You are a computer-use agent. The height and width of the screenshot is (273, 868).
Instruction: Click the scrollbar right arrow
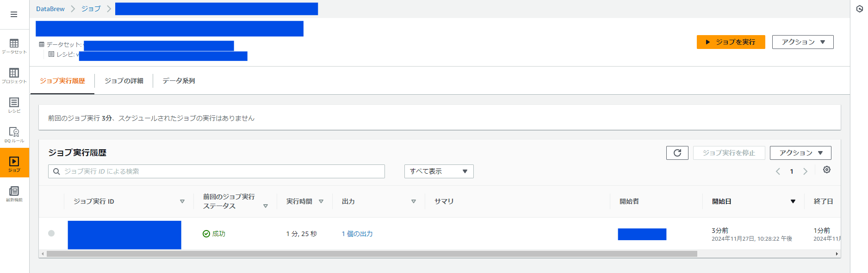(x=837, y=254)
